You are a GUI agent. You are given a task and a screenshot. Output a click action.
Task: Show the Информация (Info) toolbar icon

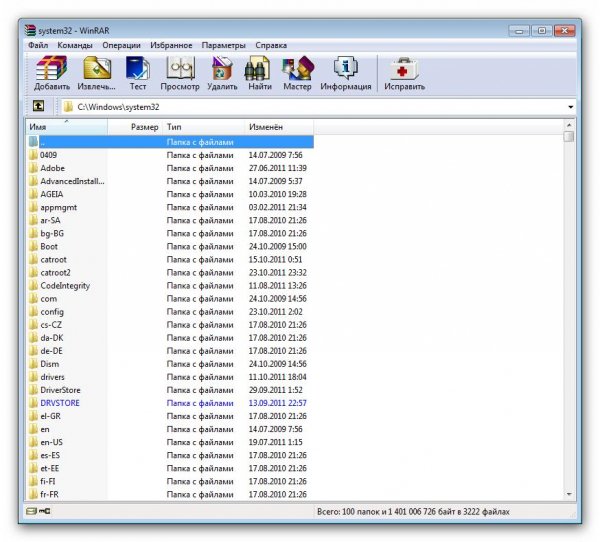pyautogui.click(x=346, y=68)
